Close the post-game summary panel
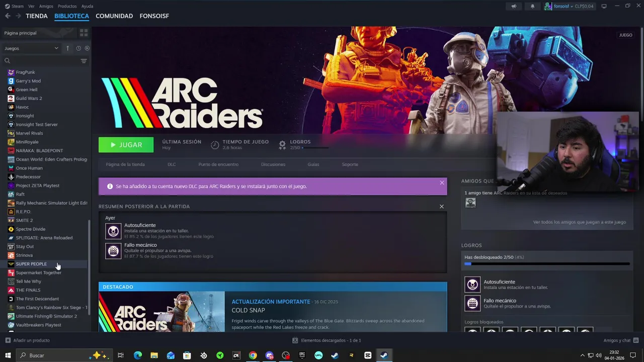 (x=442, y=207)
